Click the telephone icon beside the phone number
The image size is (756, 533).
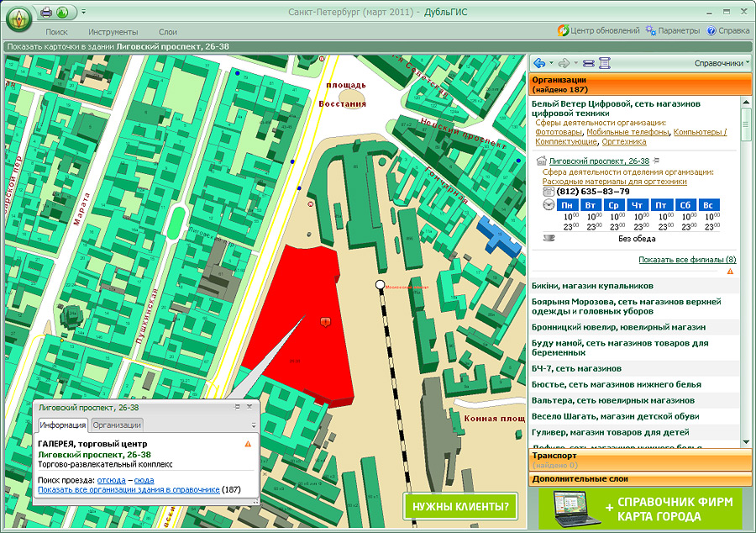click(x=549, y=192)
